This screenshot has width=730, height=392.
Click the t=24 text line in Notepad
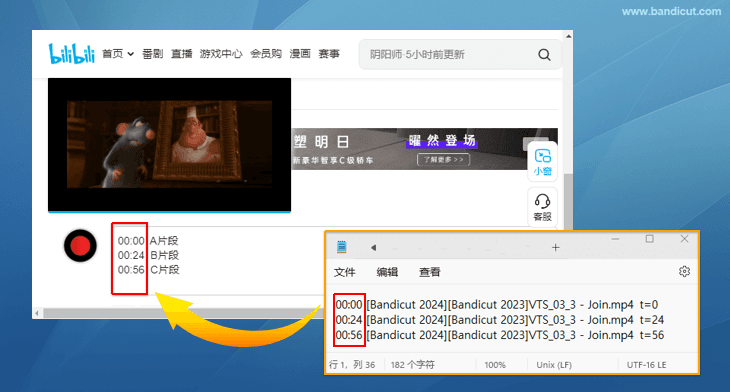click(x=500, y=320)
